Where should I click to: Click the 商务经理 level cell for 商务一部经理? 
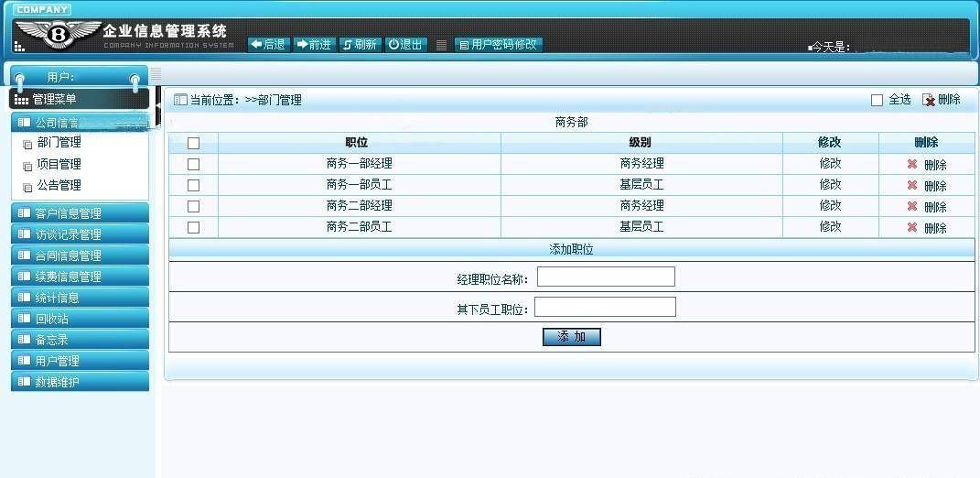pyautogui.click(x=641, y=164)
